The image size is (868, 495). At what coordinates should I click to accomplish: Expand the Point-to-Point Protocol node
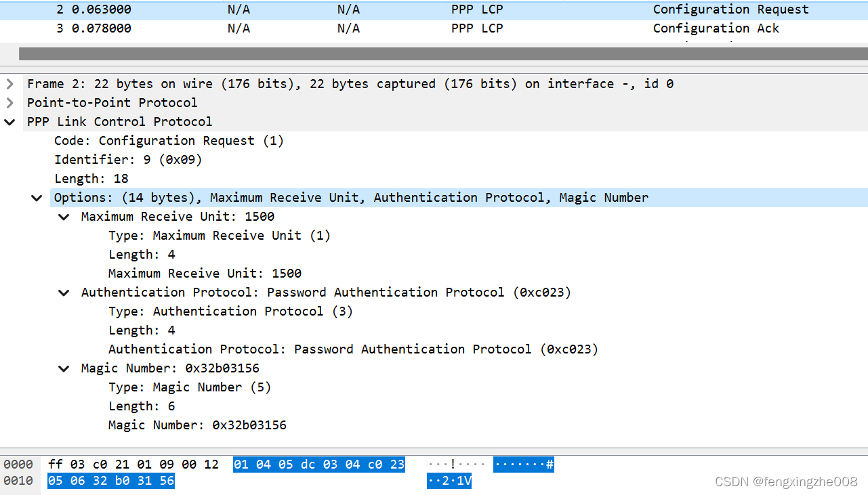(x=9, y=103)
